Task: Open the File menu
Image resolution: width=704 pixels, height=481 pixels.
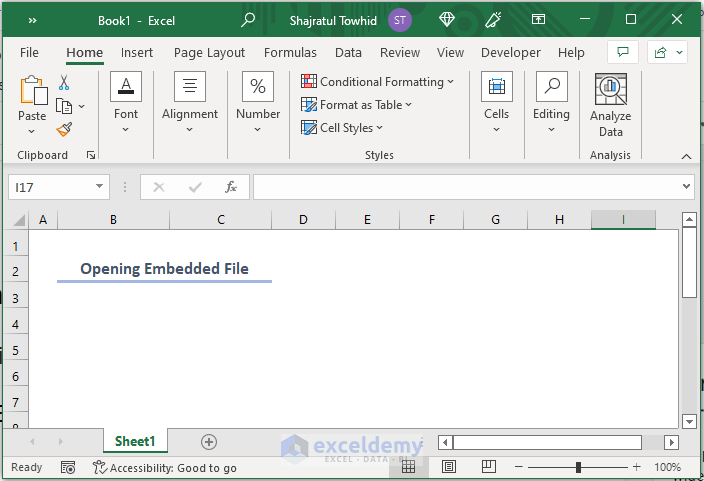Action: click(29, 53)
